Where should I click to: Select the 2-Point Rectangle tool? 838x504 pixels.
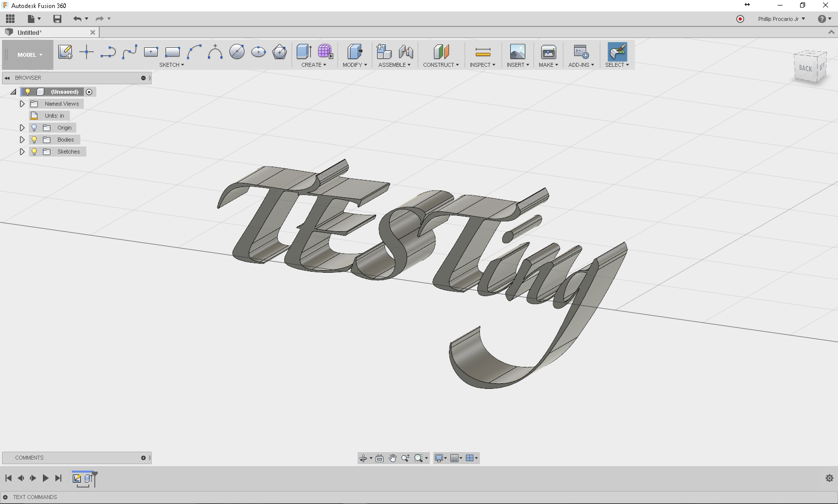151,52
